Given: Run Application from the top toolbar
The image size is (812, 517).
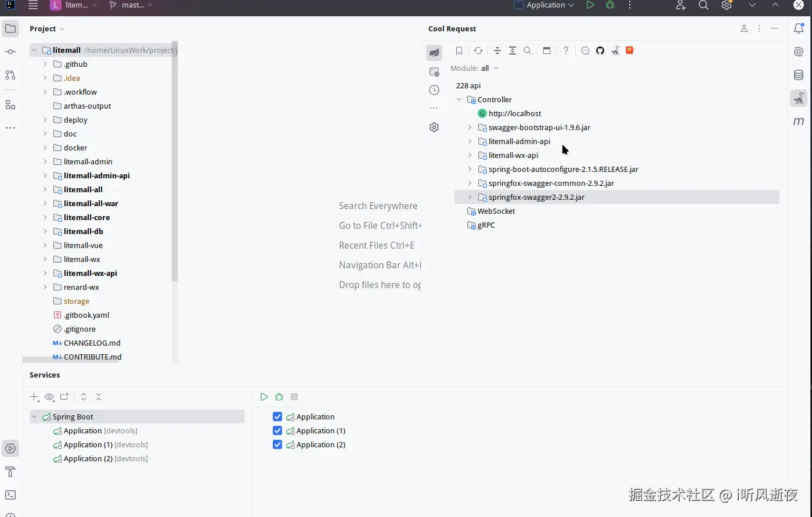Looking at the screenshot, I should click(590, 5).
